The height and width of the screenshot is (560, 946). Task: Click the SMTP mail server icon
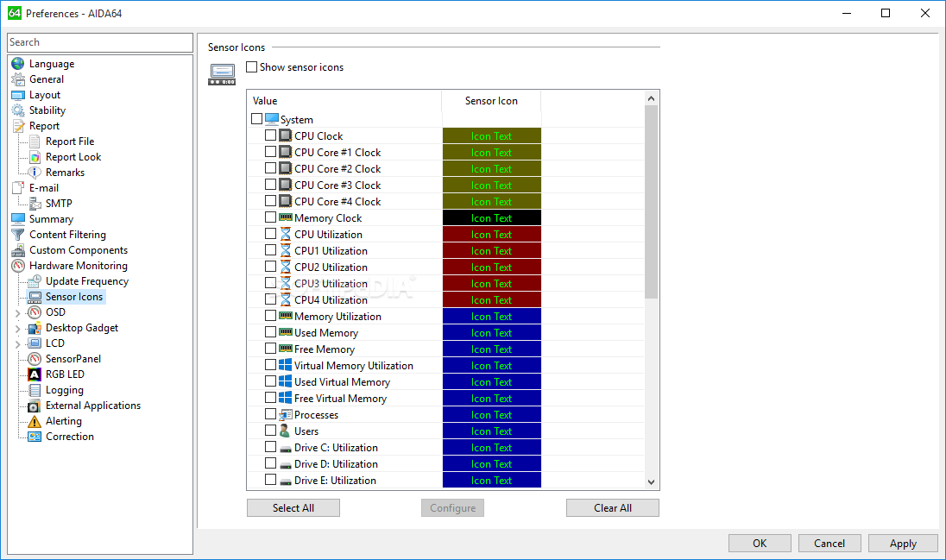coord(35,204)
